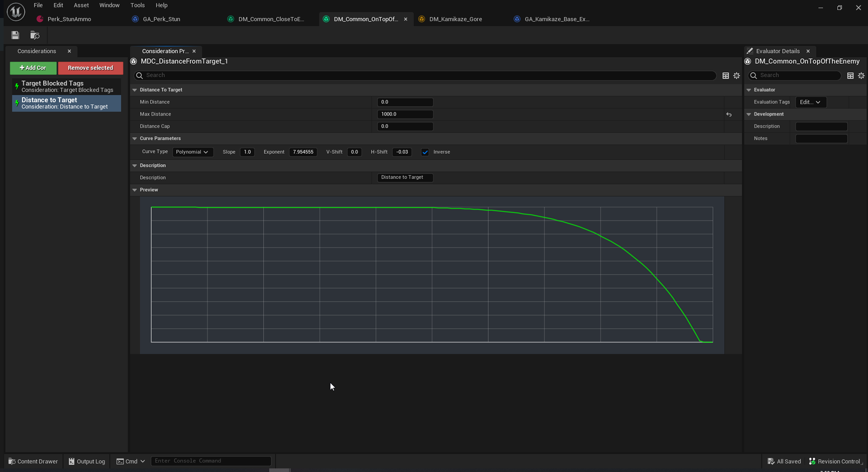Close the Evaluator Details panel tab
868x472 pixels.
(x=808, y=51)
